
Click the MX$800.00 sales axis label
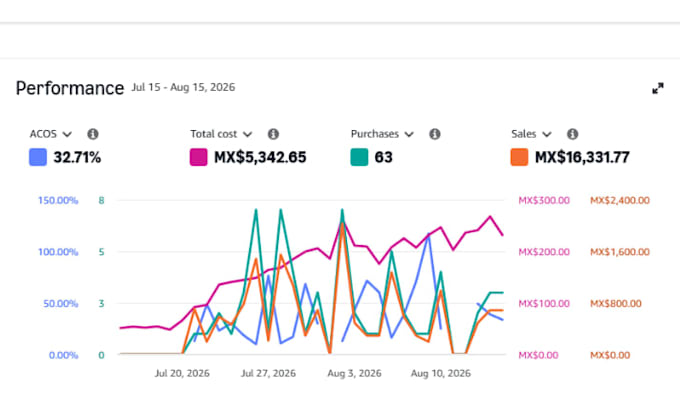(x=616, y=303)
